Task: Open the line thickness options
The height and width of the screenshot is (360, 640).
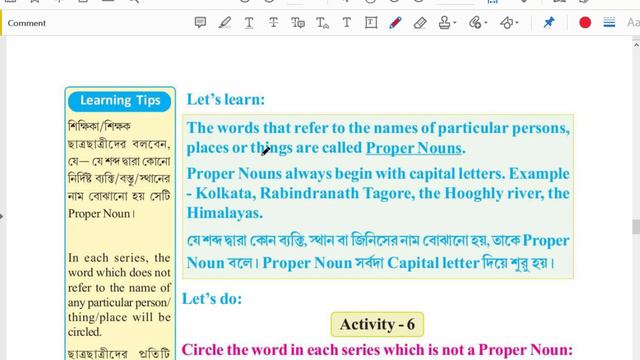Action: click(609, 22)
